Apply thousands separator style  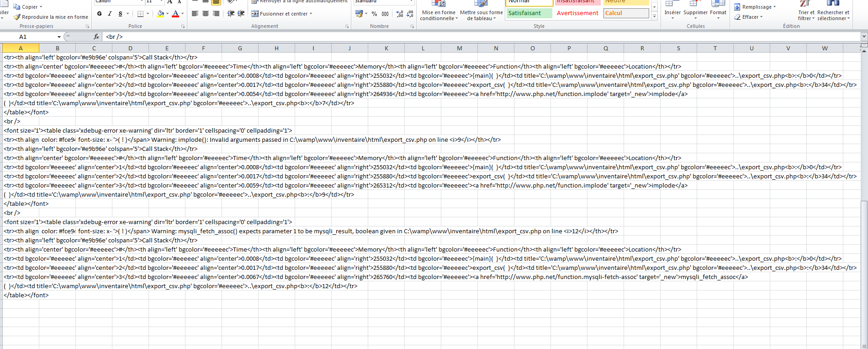[385, 14]
